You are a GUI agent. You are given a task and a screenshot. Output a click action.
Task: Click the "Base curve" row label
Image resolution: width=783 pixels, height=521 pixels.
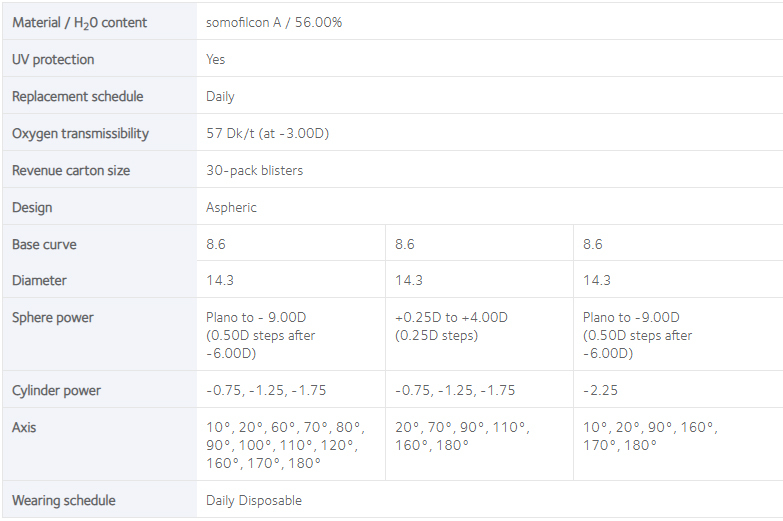pos(44,244)
